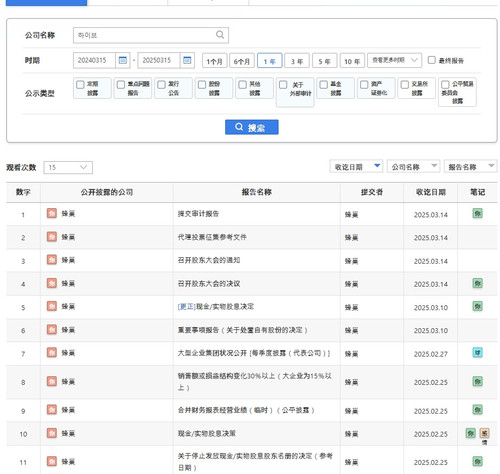The height and width of the screenshot is (474, 500).
Task: Open the 观看次数 count dropdown showing 15
Action: pyautogui.click(x=68, y=167)
